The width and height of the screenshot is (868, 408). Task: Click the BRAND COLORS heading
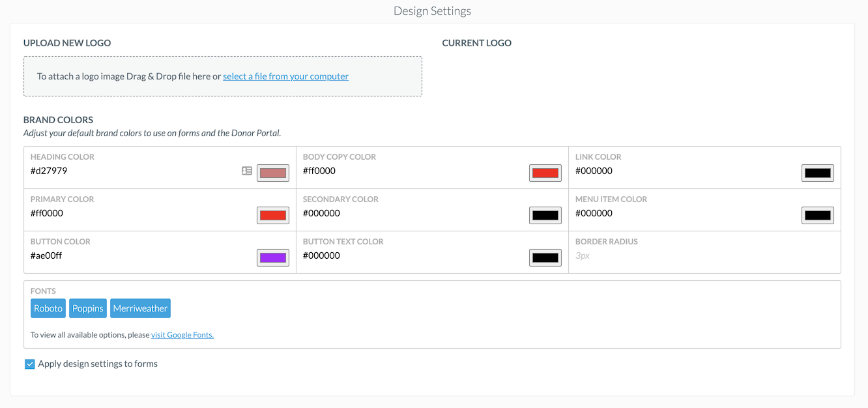click(58, 120)
